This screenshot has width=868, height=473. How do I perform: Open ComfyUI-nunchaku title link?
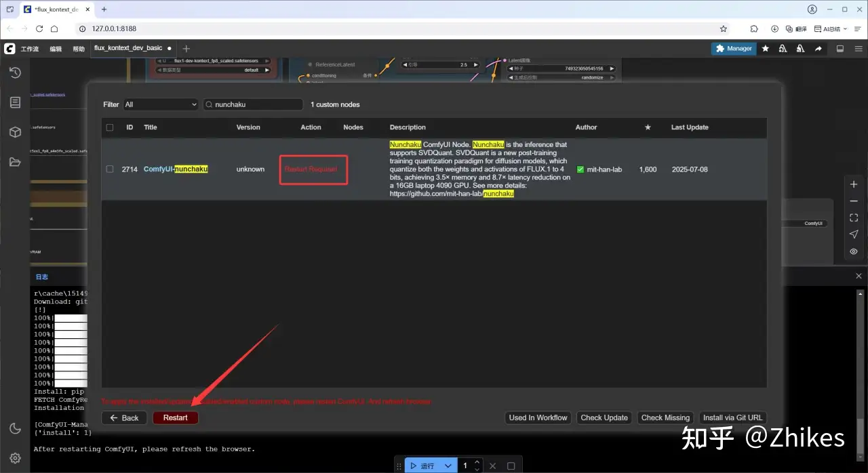pyautogui.click(x=176, y=169)
